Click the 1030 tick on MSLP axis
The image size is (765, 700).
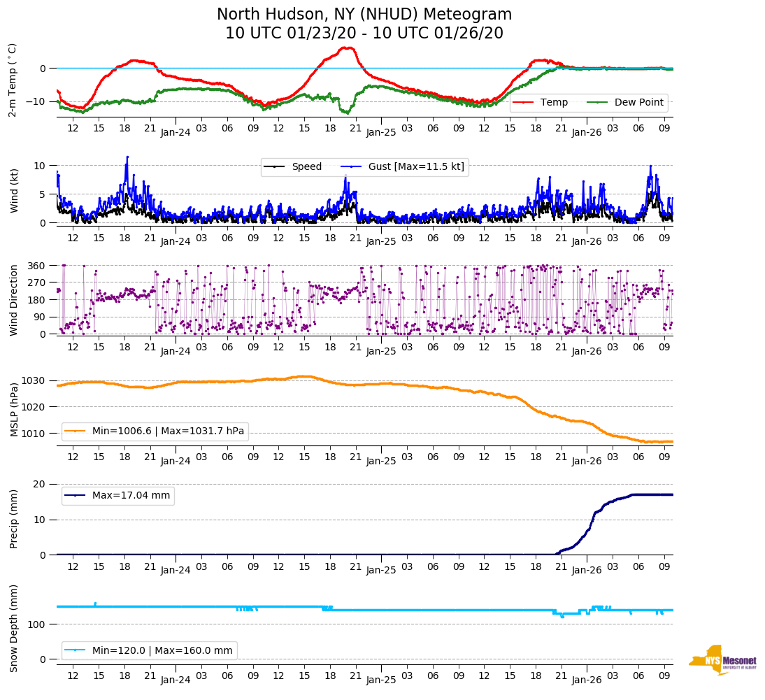tap(34, 380)
